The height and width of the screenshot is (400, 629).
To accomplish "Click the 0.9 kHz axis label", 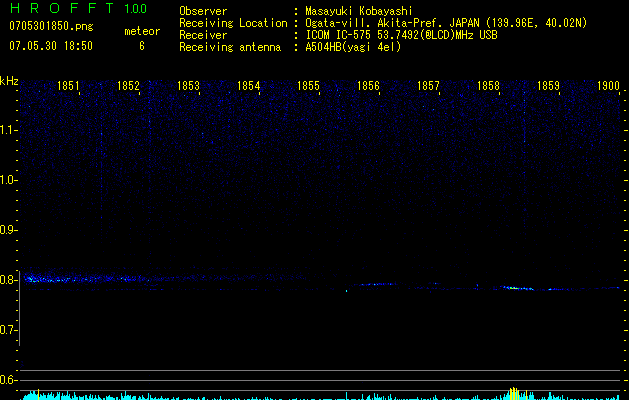I will coord(8,230).
